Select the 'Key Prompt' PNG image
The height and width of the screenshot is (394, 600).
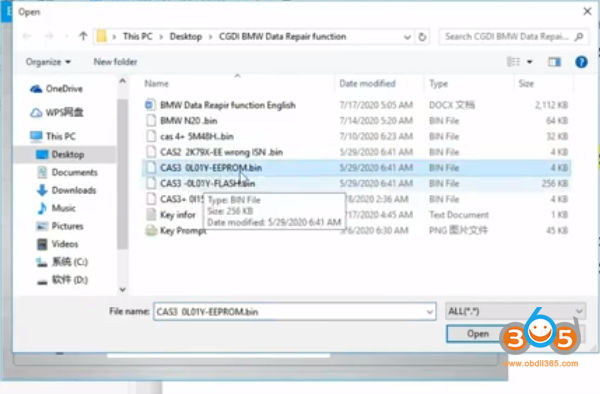point(183,231)
